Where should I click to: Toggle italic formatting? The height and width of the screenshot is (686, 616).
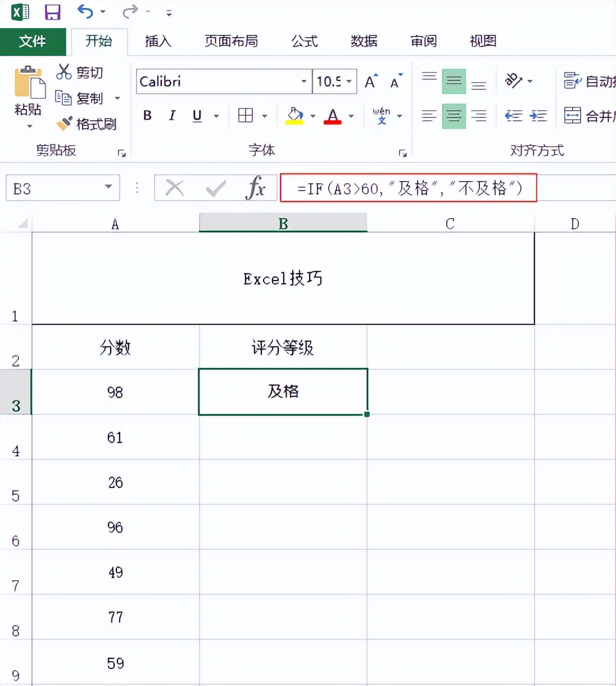tap(171, 115)
